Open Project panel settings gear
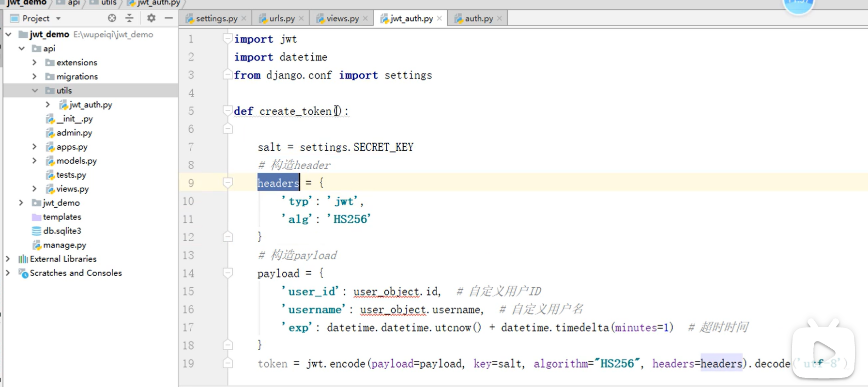The height and width of the screenshot is (387, 868). pos(151,18)
